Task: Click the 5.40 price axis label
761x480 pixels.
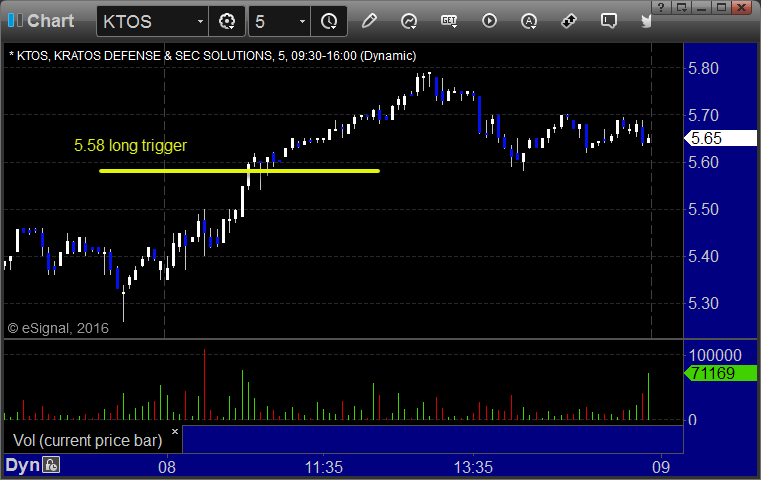Action: [x=703, y=256]
